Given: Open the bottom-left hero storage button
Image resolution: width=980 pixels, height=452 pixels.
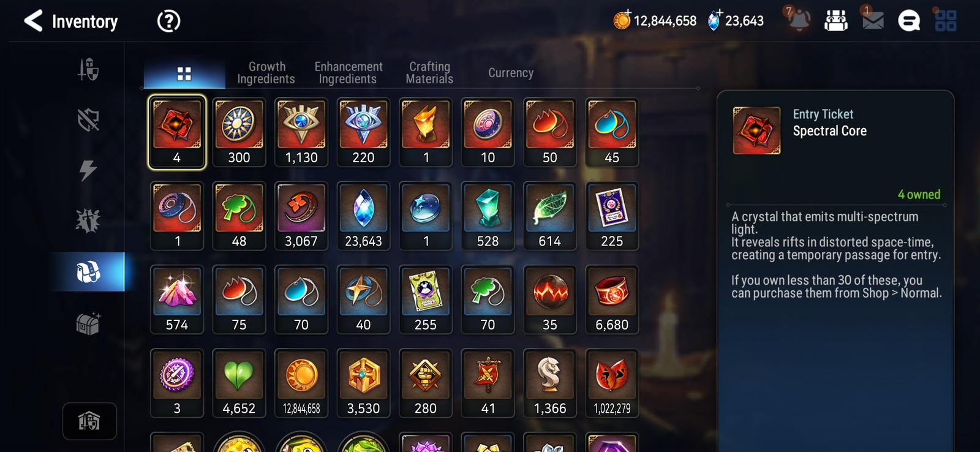Looking at the screenshot, I should point(89,421).
